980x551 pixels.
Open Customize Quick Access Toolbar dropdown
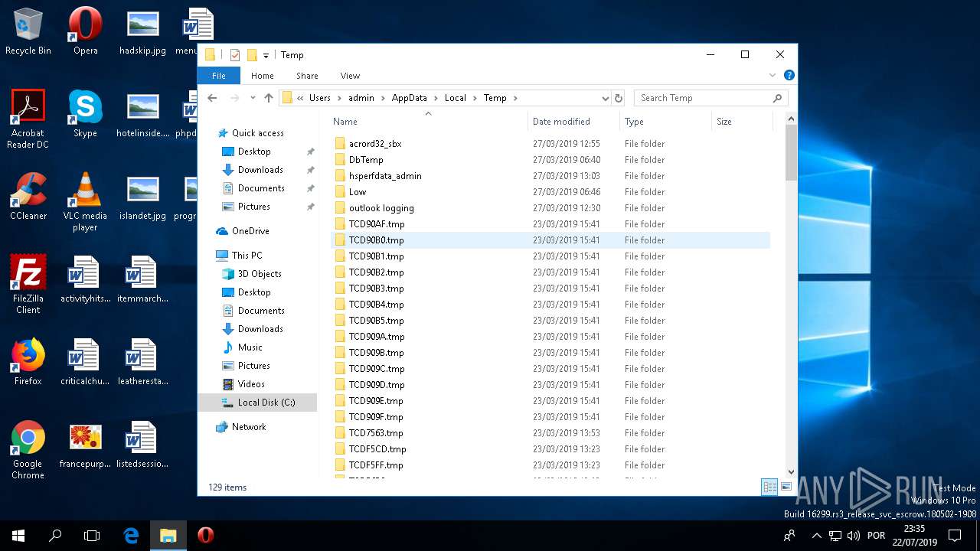266,55
